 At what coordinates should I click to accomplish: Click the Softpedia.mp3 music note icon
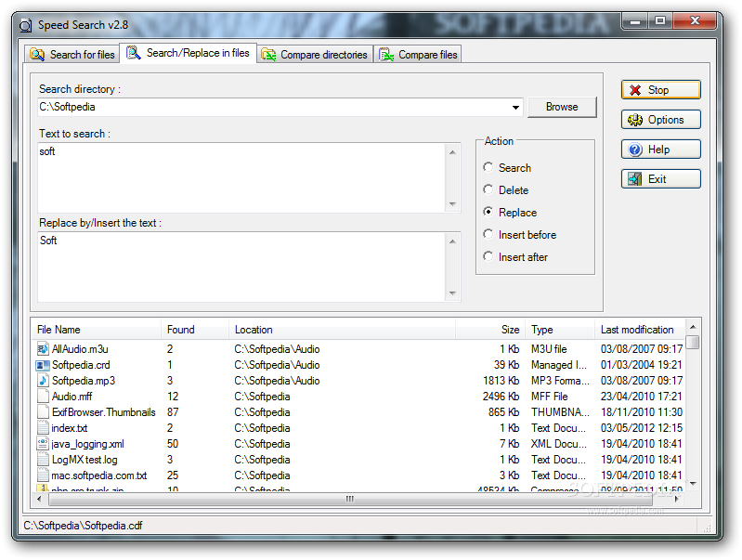click(x=43, y=381)
